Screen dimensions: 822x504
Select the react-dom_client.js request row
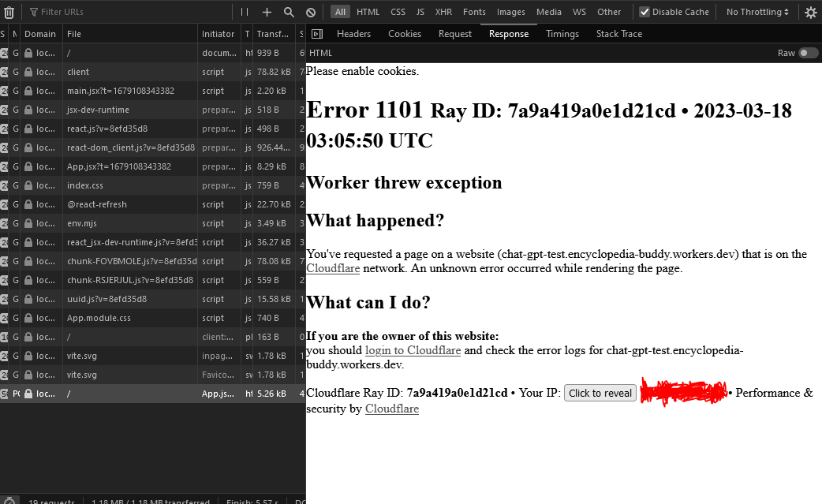coord(152,147)
